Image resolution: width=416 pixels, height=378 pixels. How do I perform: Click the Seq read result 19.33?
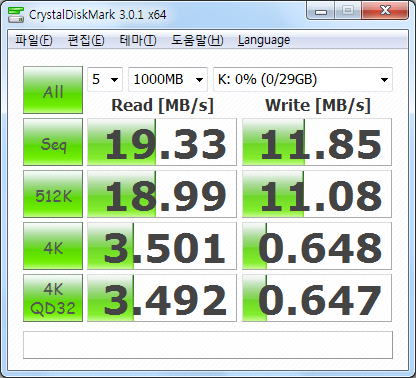pyautogui.click(x=162, y=142)
